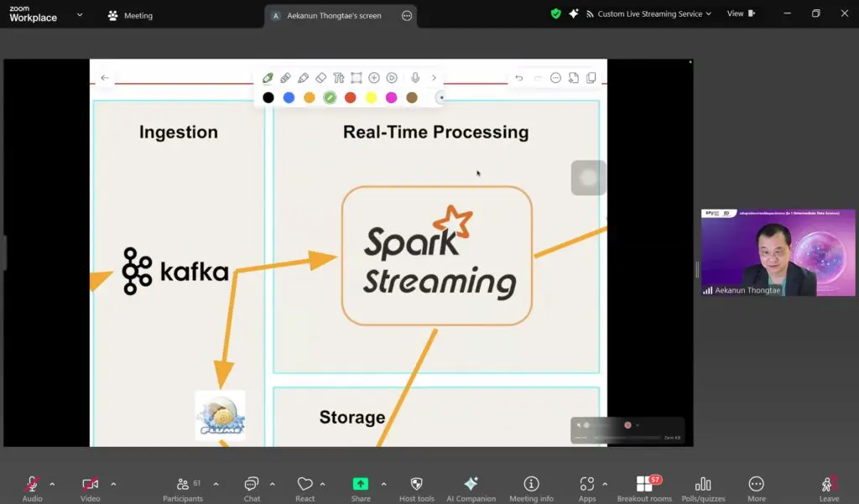Screen dimensions: 859x504
Task: Choose the orange pen color
Action: coord(309,97)
